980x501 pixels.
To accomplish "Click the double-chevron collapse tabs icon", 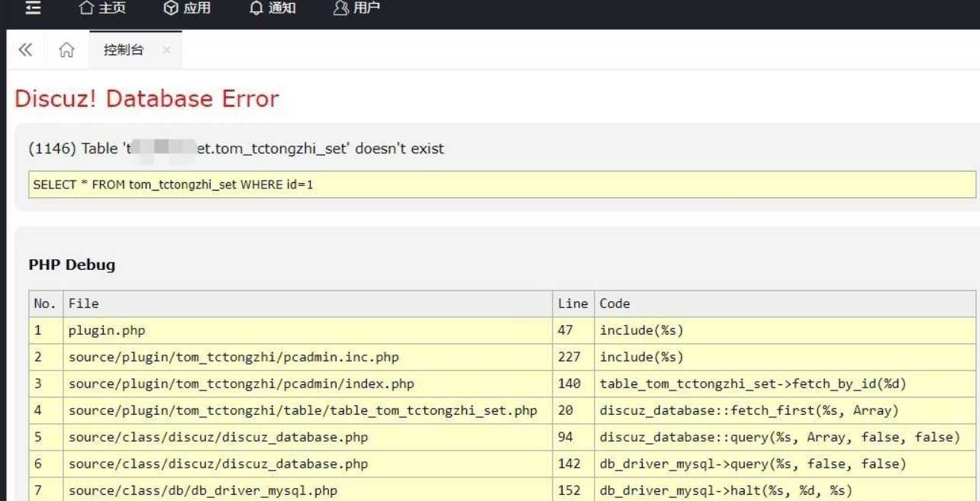I will 25,50.
